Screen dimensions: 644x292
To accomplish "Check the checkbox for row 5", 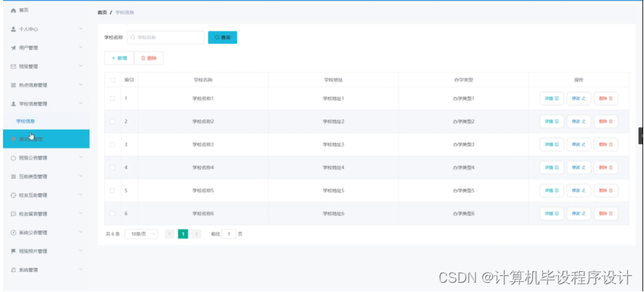I will pos(112,190).
